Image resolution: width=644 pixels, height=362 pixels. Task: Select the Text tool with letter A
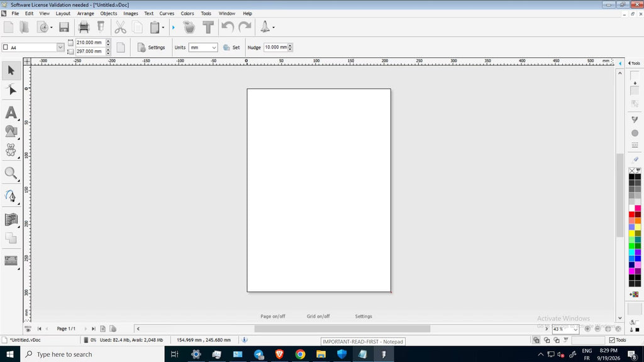pyautogui.click(x=11, y=112)
